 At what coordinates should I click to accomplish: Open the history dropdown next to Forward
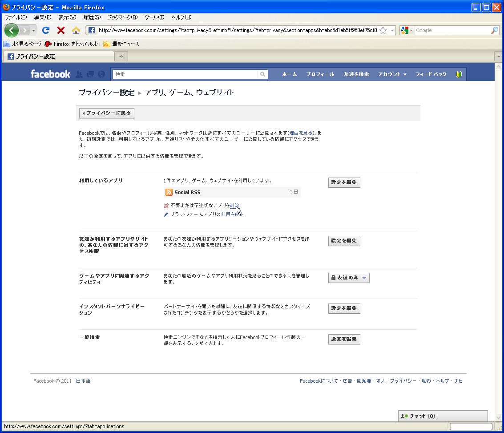(x=33, y=31)
